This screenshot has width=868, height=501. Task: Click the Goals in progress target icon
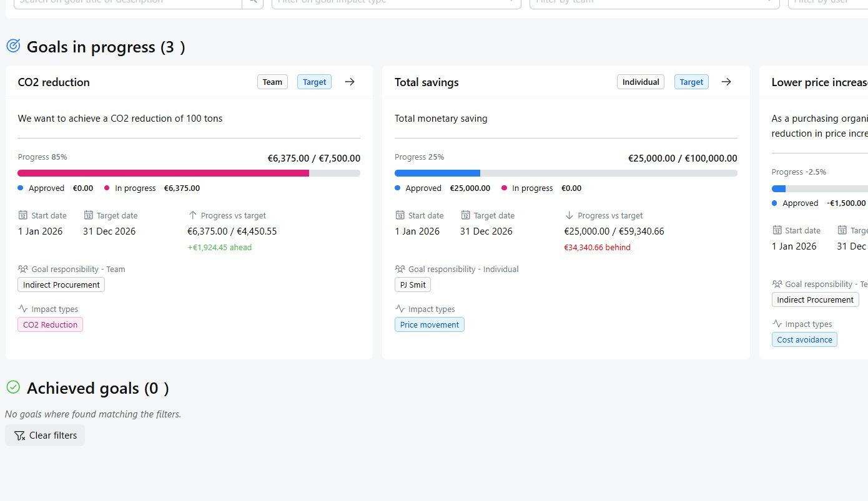tap(13, 46)
